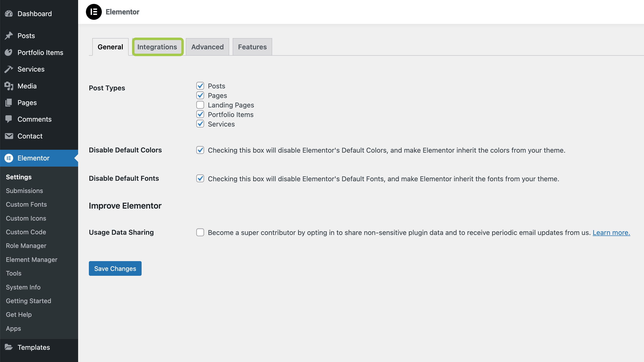Open the Features tab

click(x=252, y=47)
